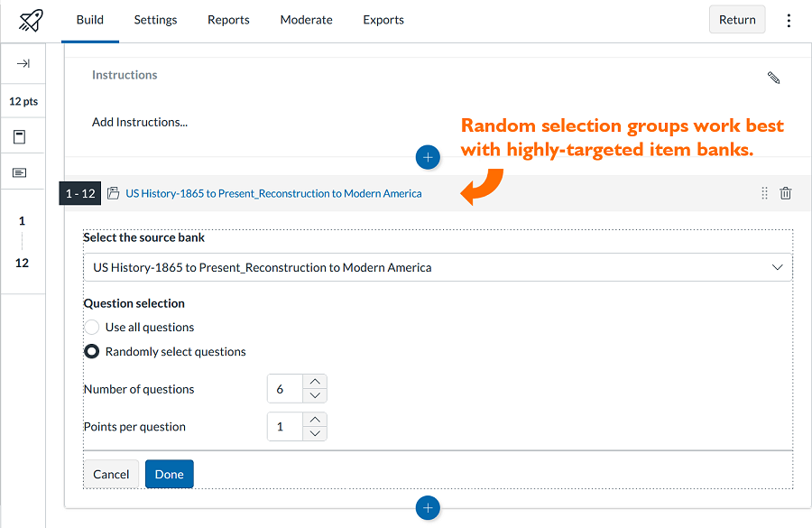Click the rocket logo icon
The height and width of the screenshot is (528, 812).
pyautogui.click(x=31, y=20)
